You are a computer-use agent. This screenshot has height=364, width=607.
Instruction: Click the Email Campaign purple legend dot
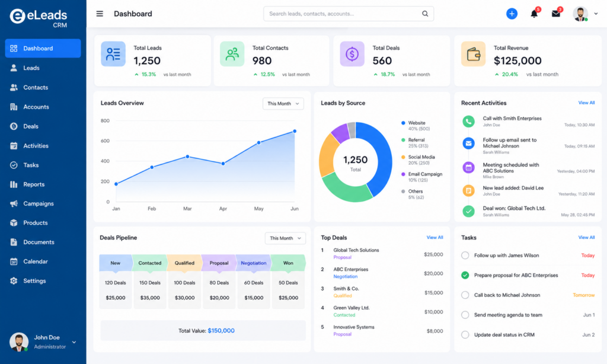[403, 174]
